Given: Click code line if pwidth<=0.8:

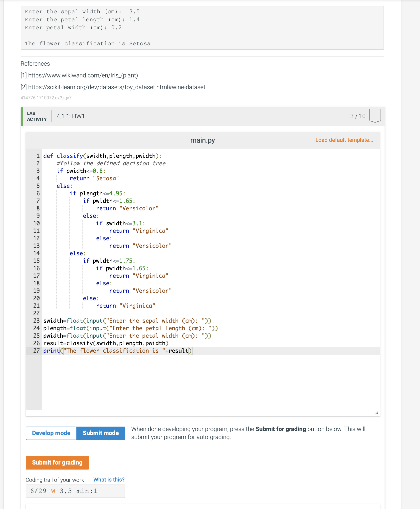Looking at the screenshot, I should pos(81,171).
